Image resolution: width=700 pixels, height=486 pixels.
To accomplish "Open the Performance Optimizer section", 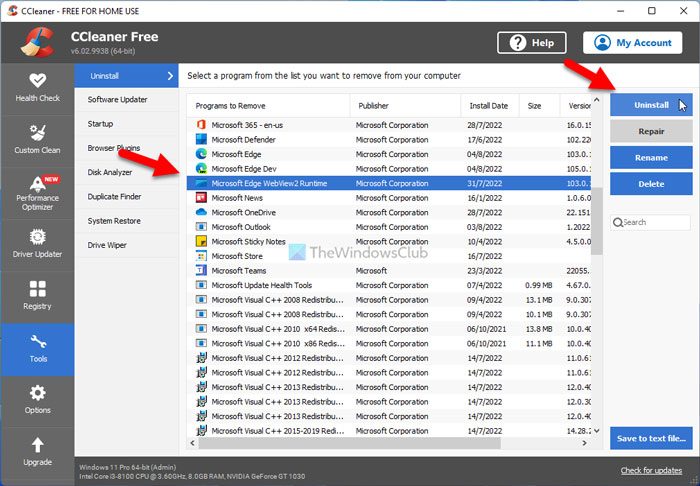I will 38,193.
